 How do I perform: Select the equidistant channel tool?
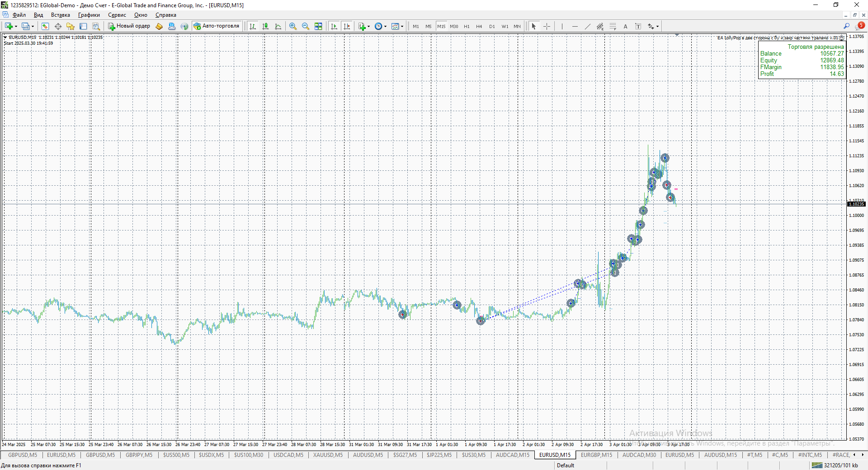600,26
